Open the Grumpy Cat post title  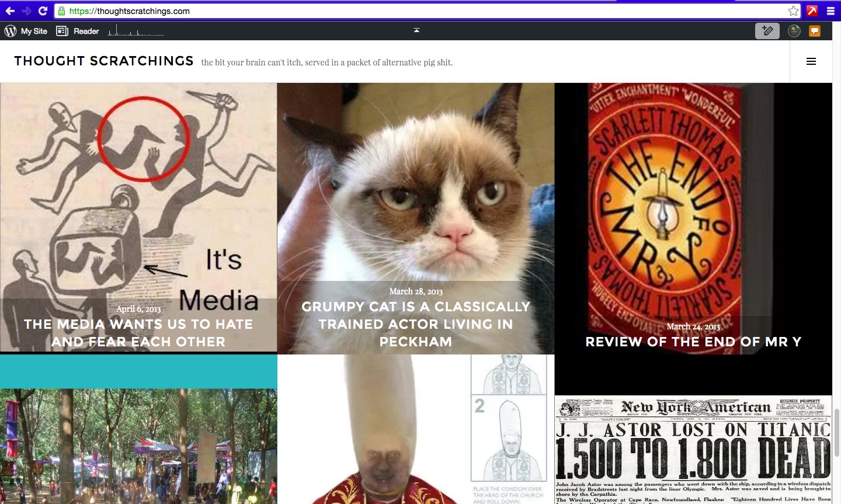tap(416, 324)
